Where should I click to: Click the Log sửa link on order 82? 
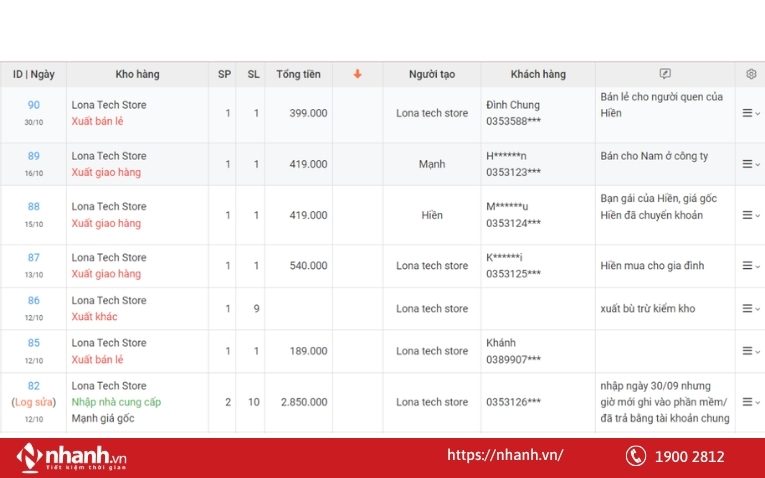pos(34,402)
